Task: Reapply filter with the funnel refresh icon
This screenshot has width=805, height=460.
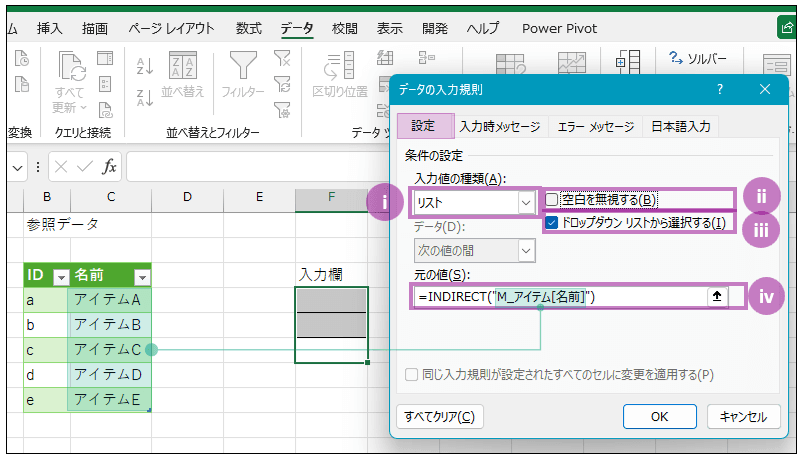Action: (282, 84)
